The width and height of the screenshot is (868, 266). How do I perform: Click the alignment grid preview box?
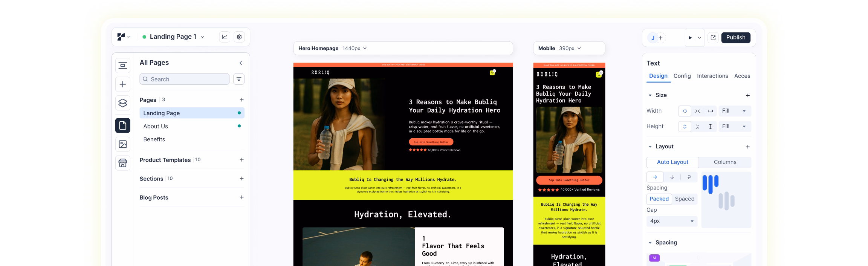click(726, 200)
